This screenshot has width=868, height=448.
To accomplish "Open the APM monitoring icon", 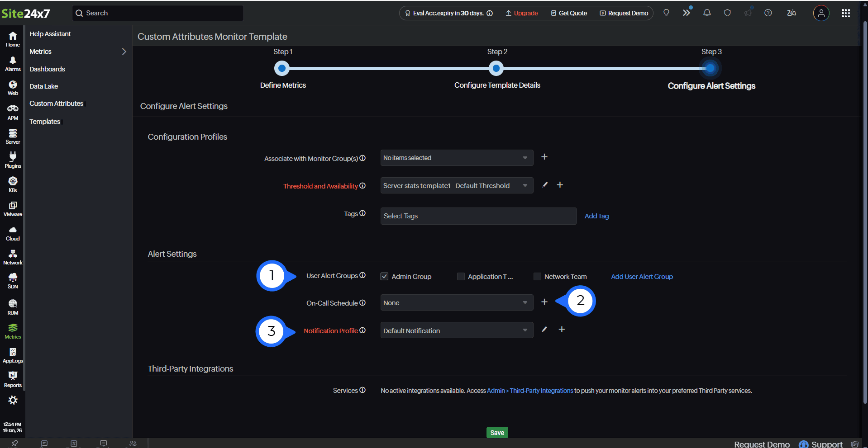I will pos(13,112).
